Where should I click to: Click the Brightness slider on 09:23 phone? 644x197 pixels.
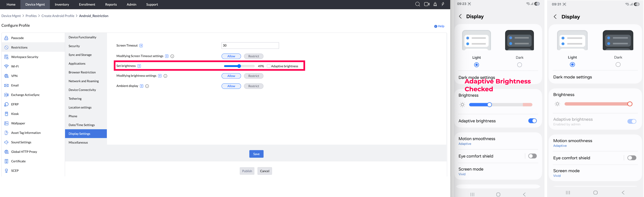coord(500,105)
